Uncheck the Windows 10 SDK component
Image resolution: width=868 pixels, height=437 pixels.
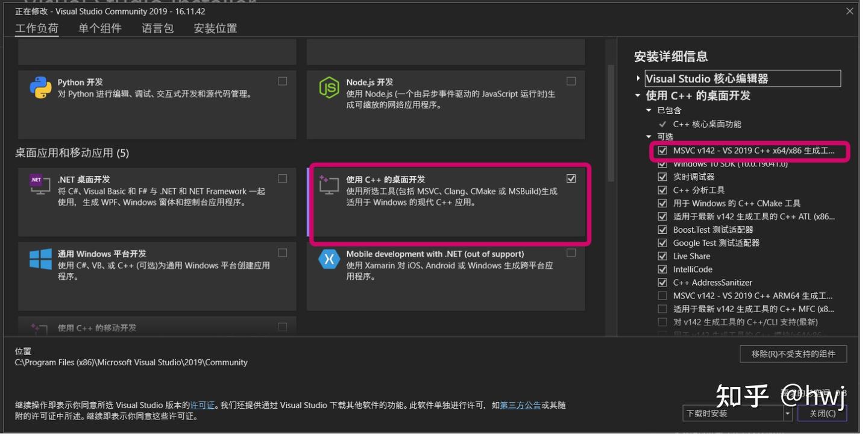(662, 164)
